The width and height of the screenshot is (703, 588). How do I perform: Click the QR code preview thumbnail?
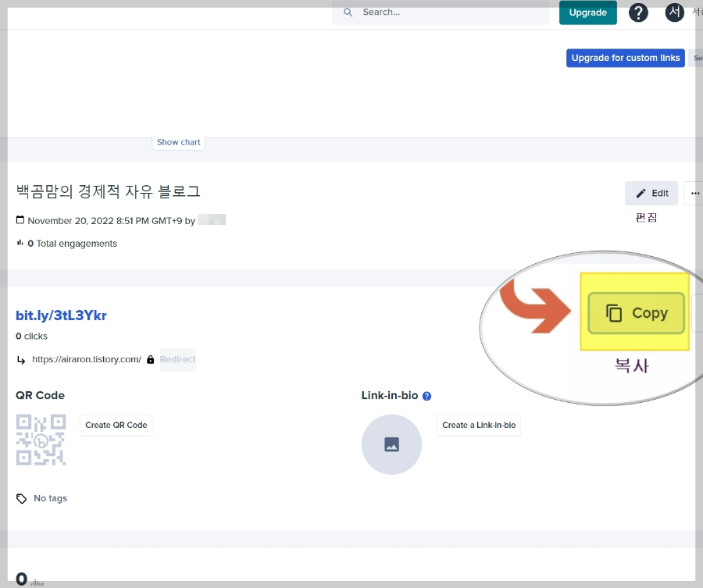(x=41, y=439)
